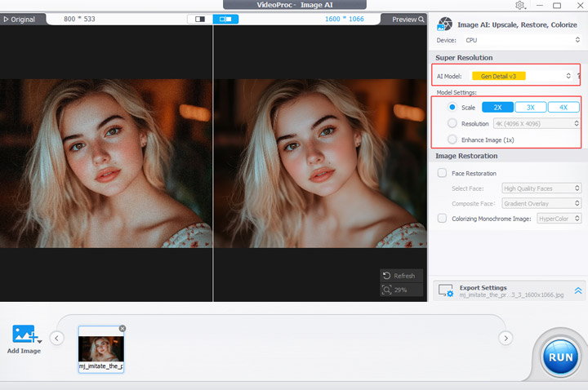This screenshot has width=588, height=390.
Task: Open the High Quality Faces dropdown
Action: point(541,188)
